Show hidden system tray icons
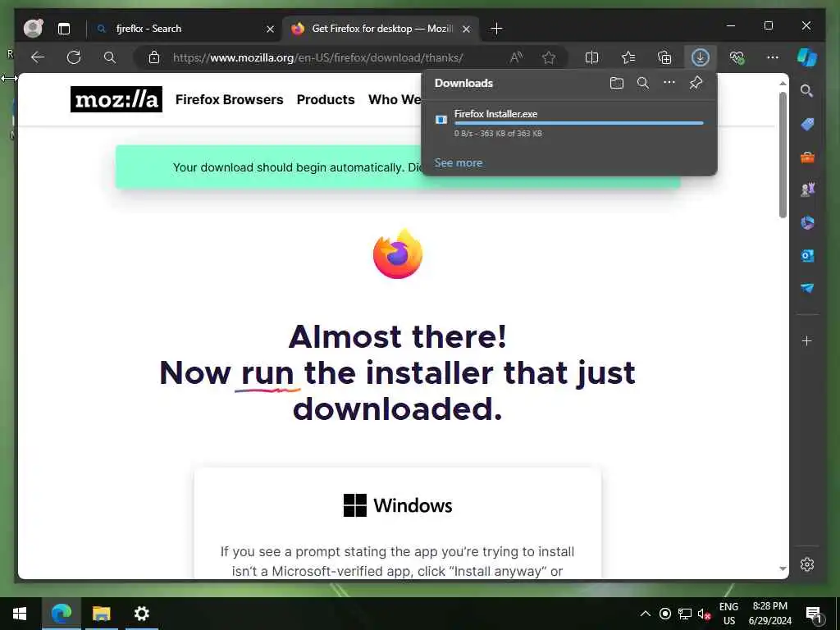 646,614
